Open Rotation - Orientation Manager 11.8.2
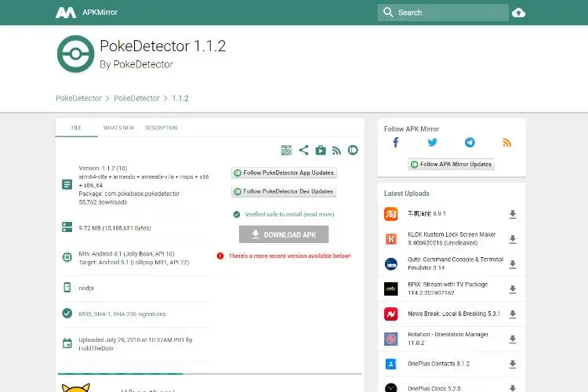Viewport: 588px width, 392px height. point(448,339)
